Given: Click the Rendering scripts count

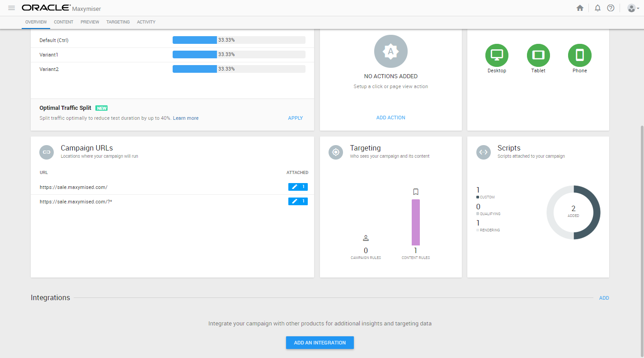Looking at the screenshot, I should [x=478, y=223].
